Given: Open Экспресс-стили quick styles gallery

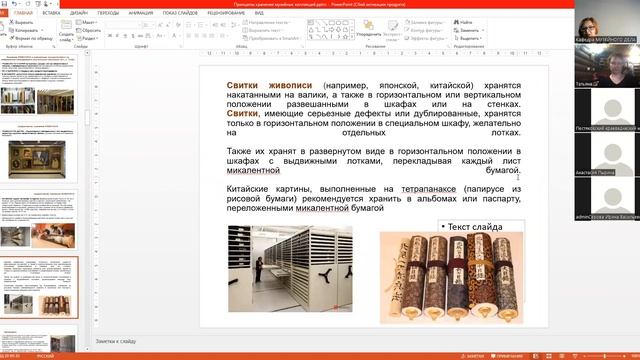Looking at the screenshot, I should (x=393, y=30).
